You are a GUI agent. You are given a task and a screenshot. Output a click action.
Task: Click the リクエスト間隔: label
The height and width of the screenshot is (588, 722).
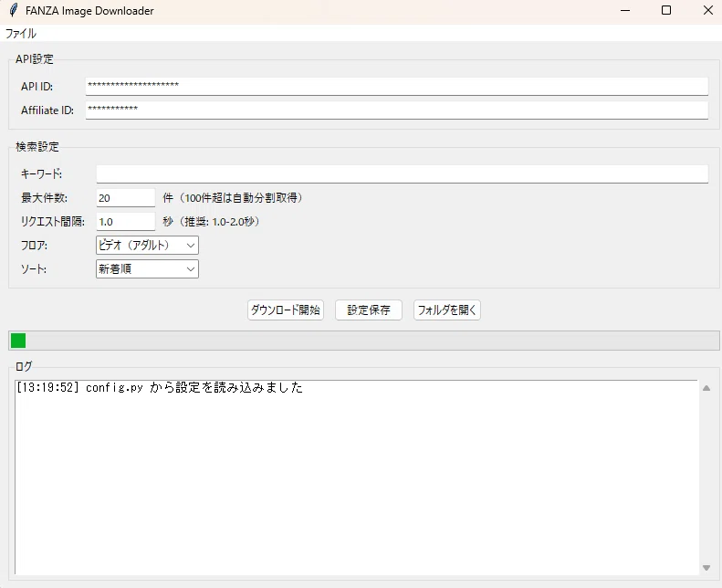(53, 222)
